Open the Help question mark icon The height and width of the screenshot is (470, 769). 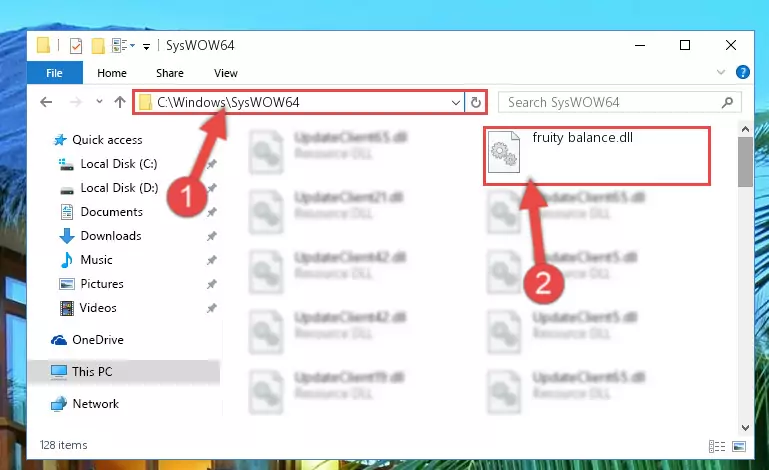coord(743,73)
